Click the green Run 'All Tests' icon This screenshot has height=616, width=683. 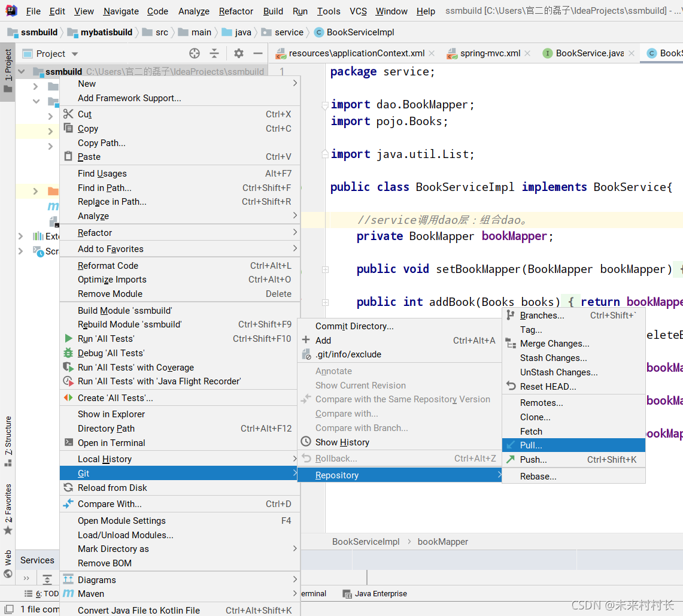pyautogui.click(x=68, y=338)
